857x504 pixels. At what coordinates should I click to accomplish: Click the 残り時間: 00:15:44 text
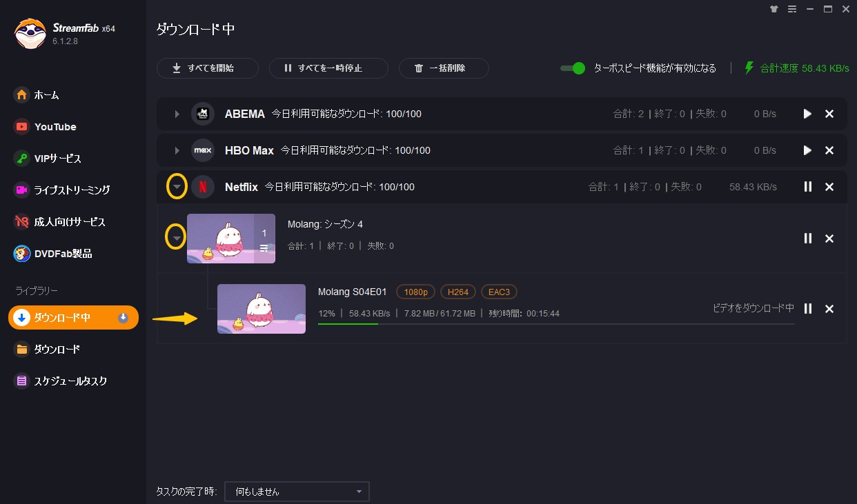coord(524,313)
